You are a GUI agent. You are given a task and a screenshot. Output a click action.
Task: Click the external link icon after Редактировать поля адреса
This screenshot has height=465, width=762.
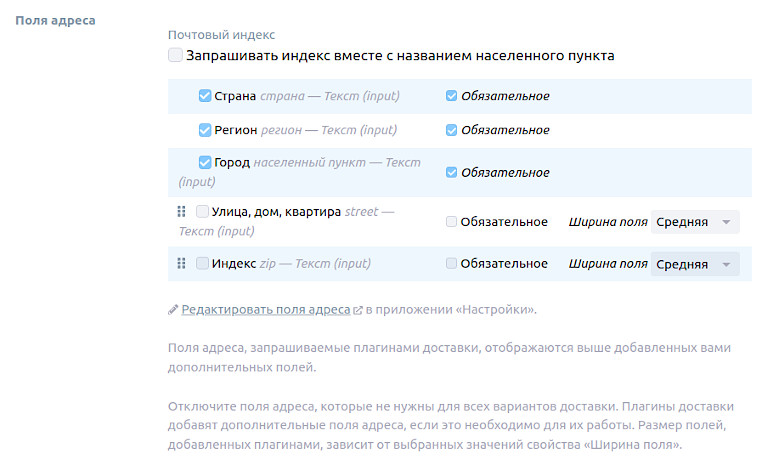[358, 311]
